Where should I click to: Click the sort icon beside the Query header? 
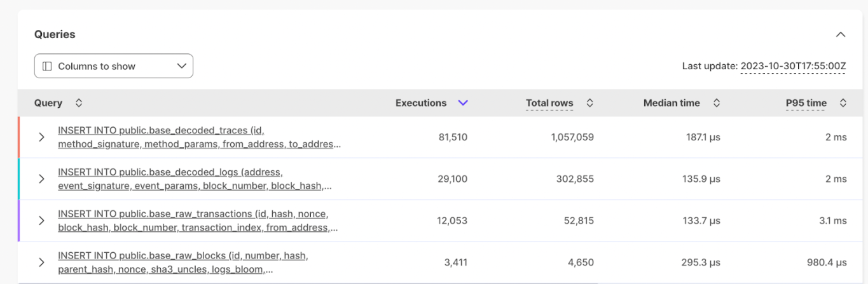[79, 103]
